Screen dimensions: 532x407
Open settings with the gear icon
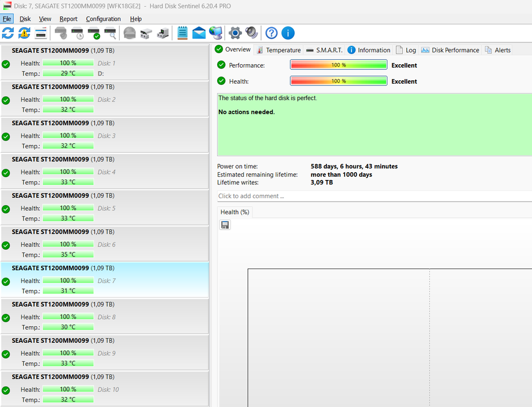(235, 33)
